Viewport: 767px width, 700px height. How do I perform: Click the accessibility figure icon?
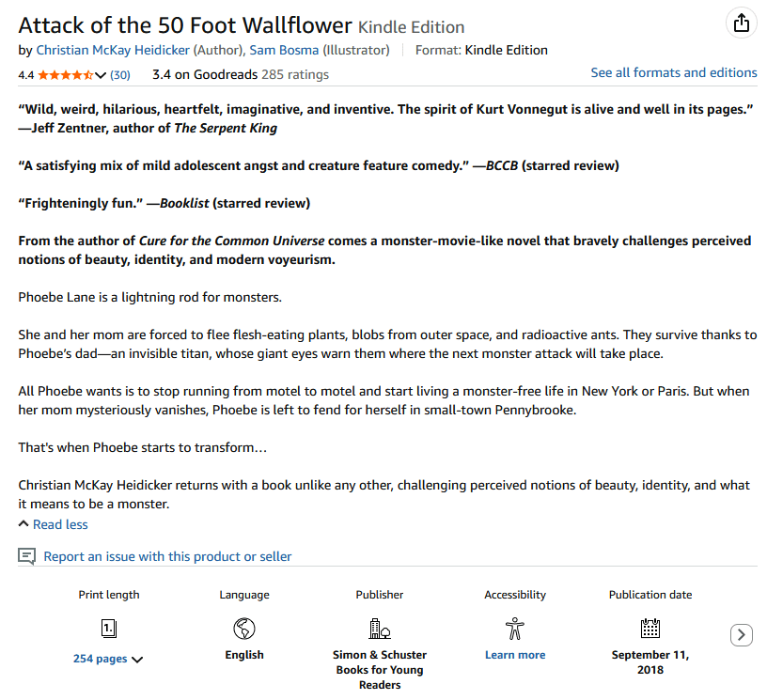pos(515,629)
